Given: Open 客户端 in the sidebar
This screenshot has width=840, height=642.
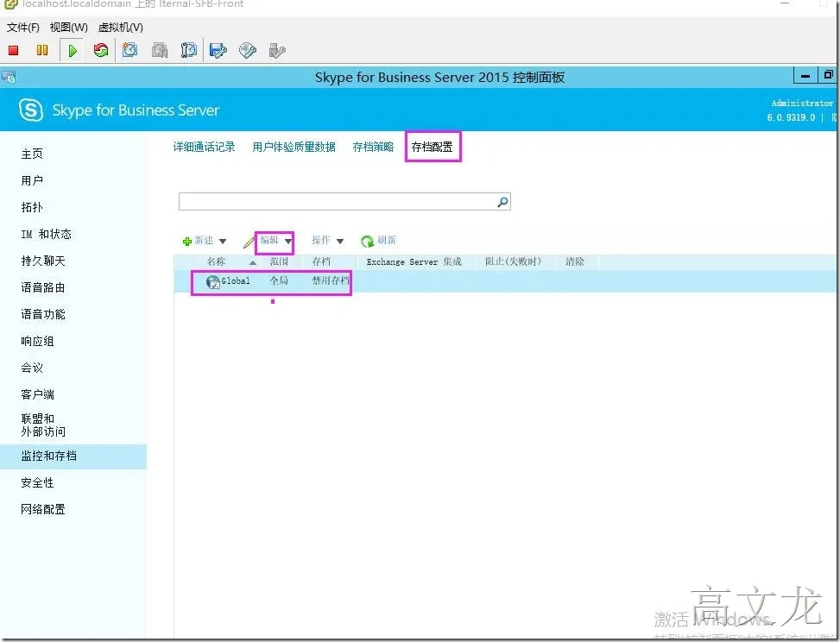Looking at the screenshot, I should coord(37,395).
